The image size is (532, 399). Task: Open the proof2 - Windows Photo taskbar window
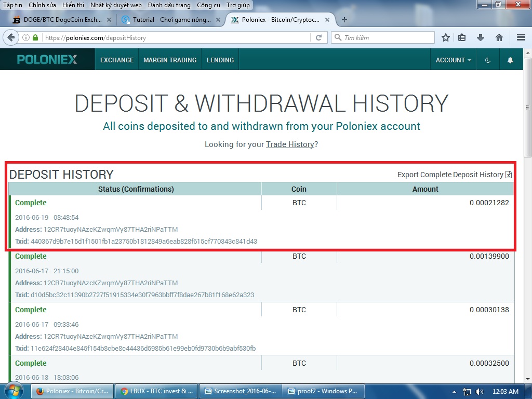pos(324,391)
